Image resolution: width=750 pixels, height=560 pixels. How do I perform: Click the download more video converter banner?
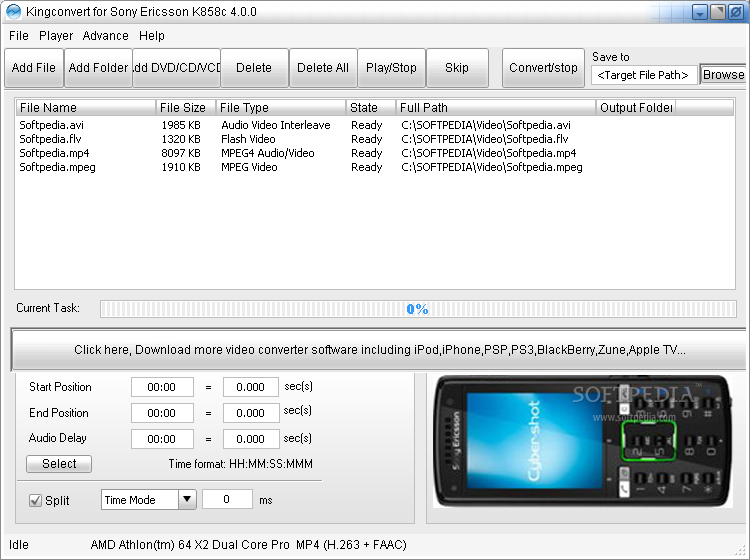379,350
